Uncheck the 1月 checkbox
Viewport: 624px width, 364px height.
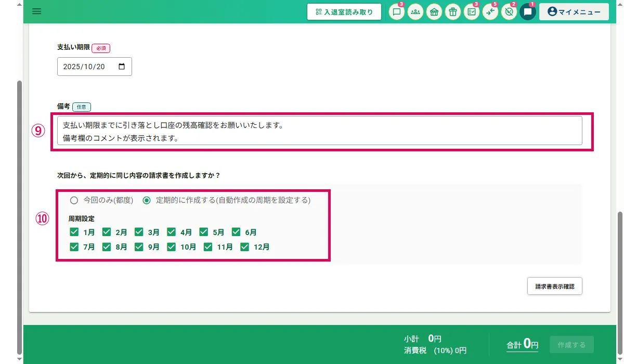pos(74,232)
